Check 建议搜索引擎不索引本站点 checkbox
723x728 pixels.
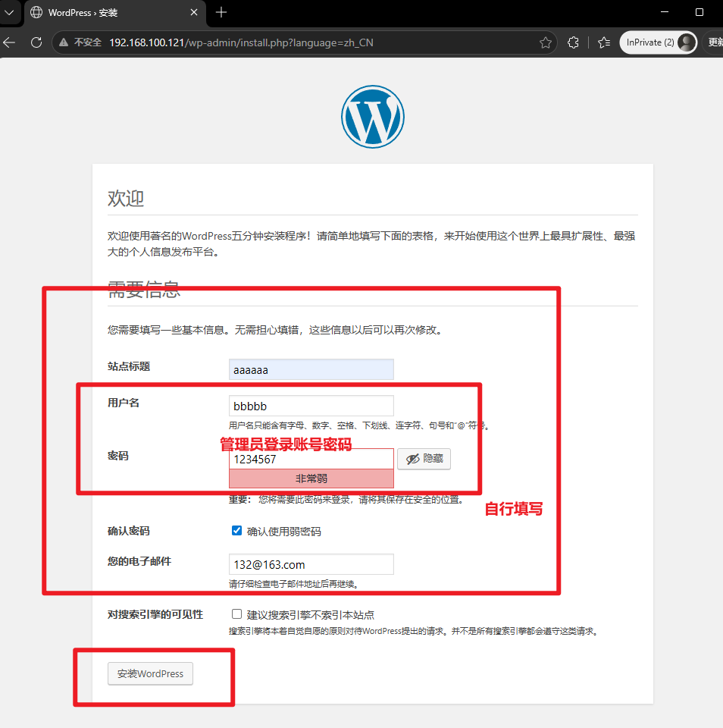[236, 613]
